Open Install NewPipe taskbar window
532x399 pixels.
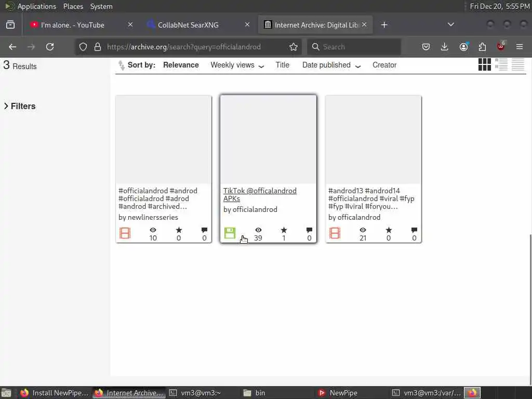[54, 393]
